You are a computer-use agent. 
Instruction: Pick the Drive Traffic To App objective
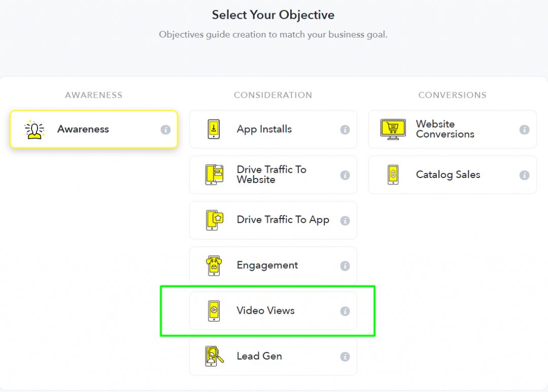[273, 220]
